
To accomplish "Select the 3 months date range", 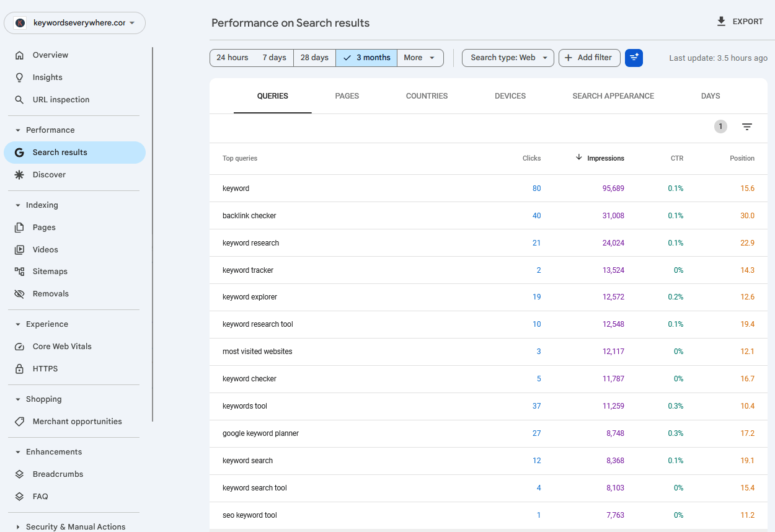I will click(x=366, y=58).
